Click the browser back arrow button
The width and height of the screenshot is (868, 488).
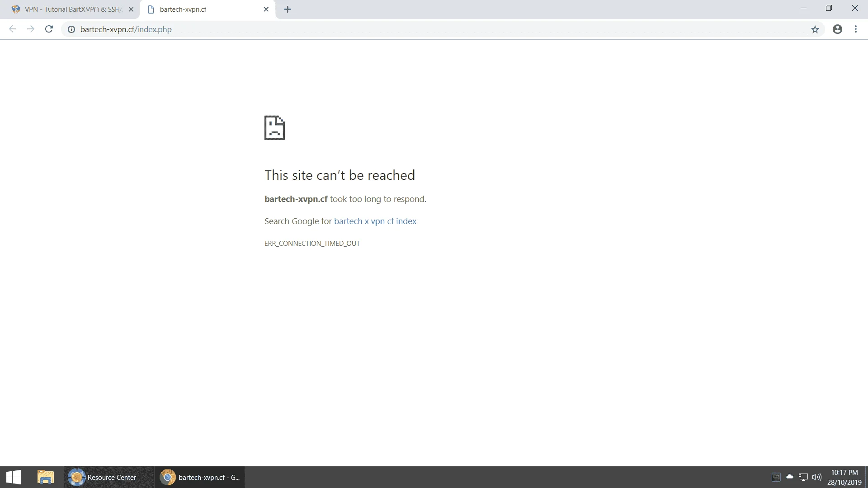coord(13,29)
